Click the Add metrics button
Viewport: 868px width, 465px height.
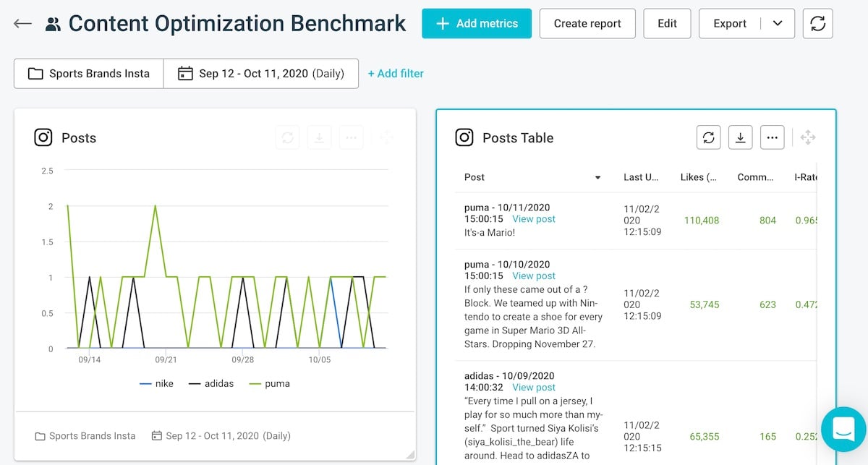click(477, 23)
